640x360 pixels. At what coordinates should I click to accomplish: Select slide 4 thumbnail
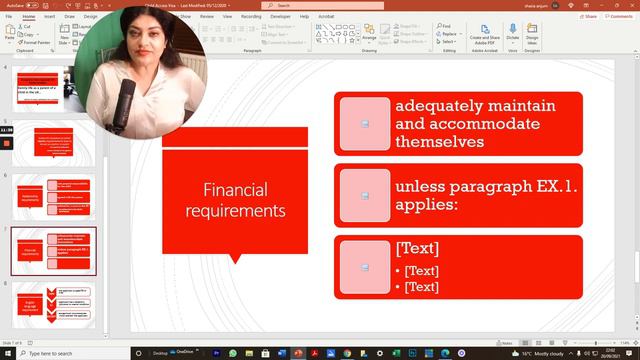pos(38,89)
